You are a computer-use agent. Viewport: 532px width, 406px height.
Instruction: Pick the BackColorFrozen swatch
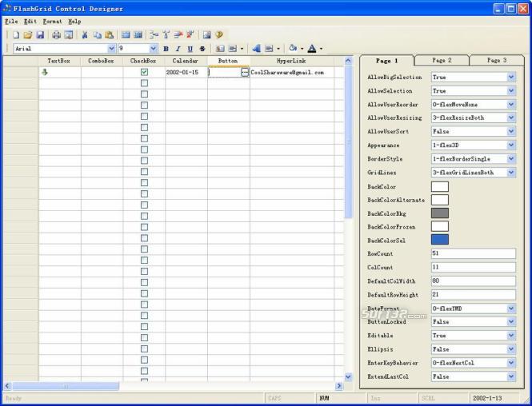point(440,226)
